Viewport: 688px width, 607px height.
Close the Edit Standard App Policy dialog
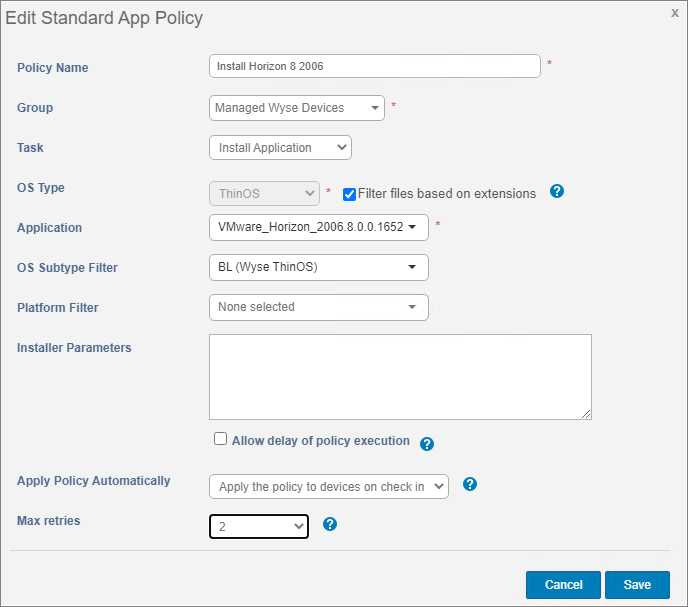[675, 13]
